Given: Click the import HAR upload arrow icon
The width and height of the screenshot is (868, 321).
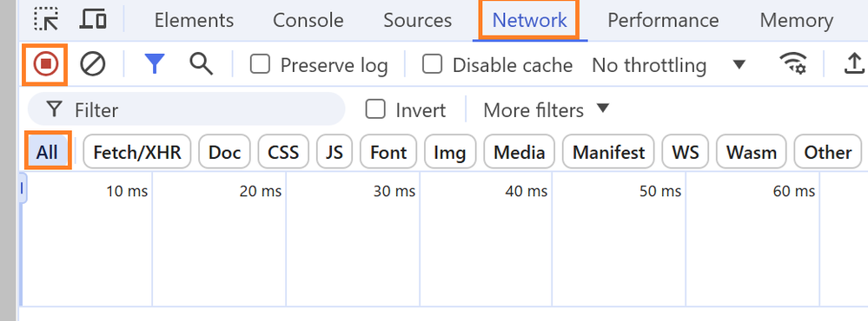Looking at the screenshot, I should (x=854, y=64).
